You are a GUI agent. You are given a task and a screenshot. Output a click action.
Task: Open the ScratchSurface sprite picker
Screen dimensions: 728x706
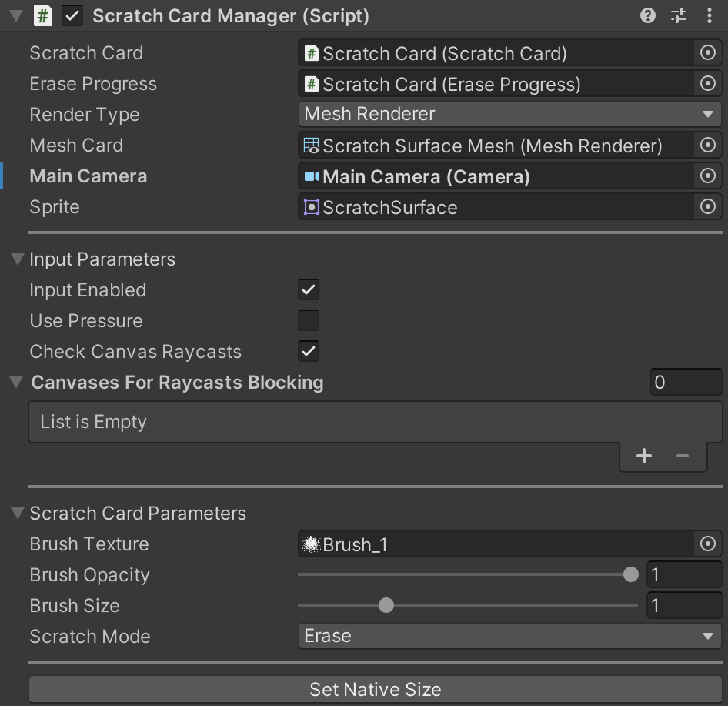(707, 206)
